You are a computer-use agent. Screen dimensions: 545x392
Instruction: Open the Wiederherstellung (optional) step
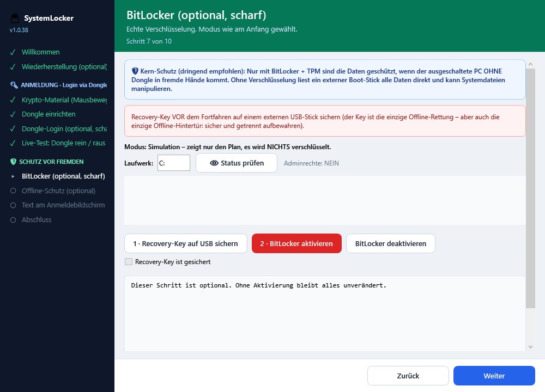pos(64,66)
